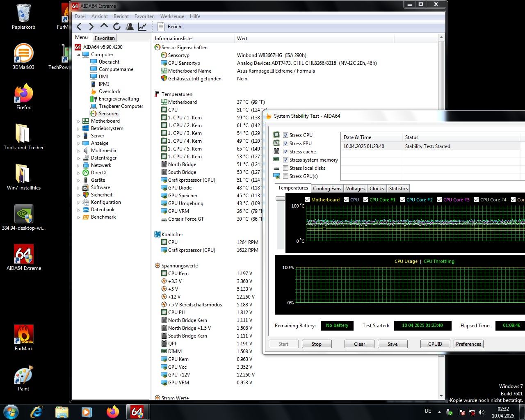Image resolution: width=525 pixels, height=420 pixels.
Task: Click the scroll down arrow in sensor list
Action: click(x=441, y=396)
